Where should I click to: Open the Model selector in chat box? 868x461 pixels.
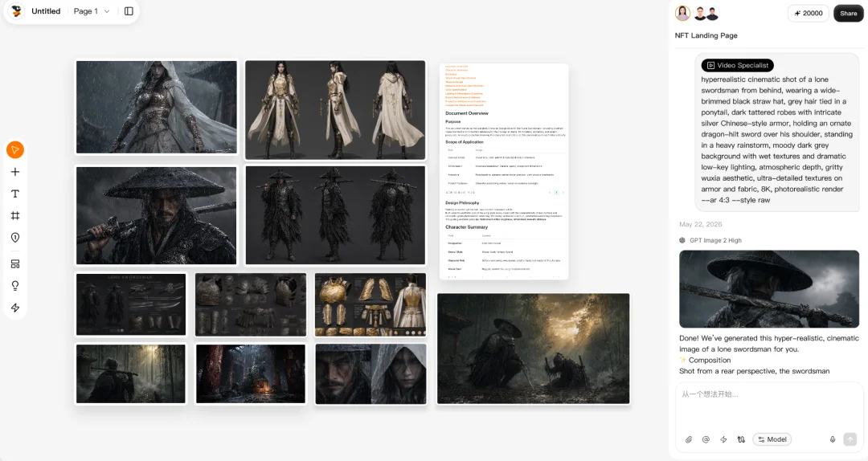pos(772,439)
